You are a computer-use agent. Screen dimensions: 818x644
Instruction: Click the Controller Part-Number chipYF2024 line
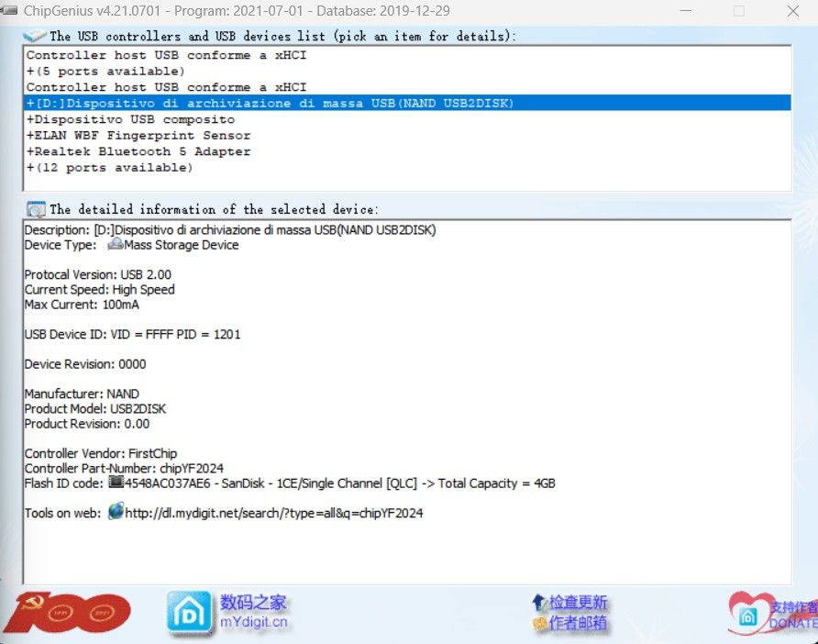click(124, 468)
